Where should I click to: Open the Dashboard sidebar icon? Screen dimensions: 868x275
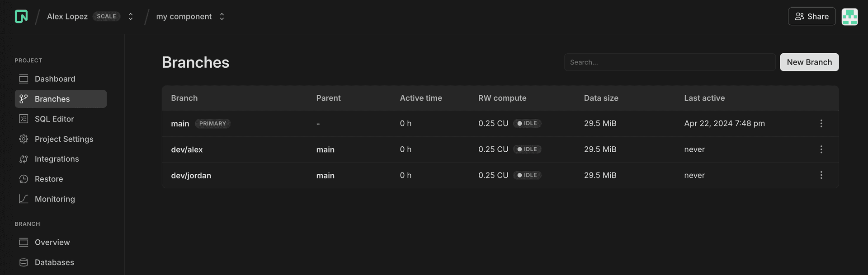(x=24, y=79)
